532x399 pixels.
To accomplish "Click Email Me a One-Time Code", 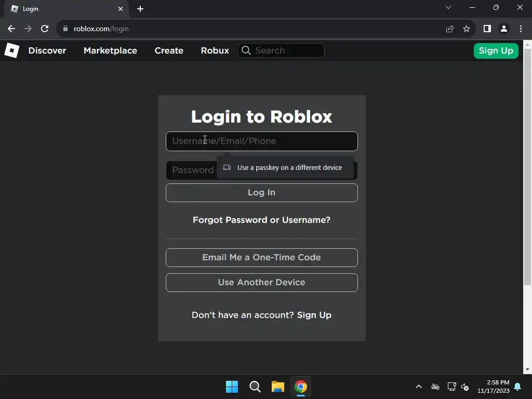I will click(262, 258).
